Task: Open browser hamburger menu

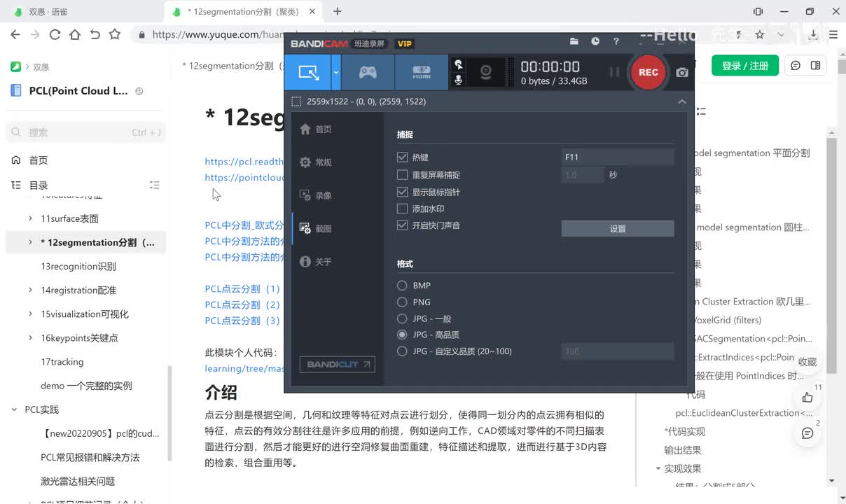Action: (833, 34)
